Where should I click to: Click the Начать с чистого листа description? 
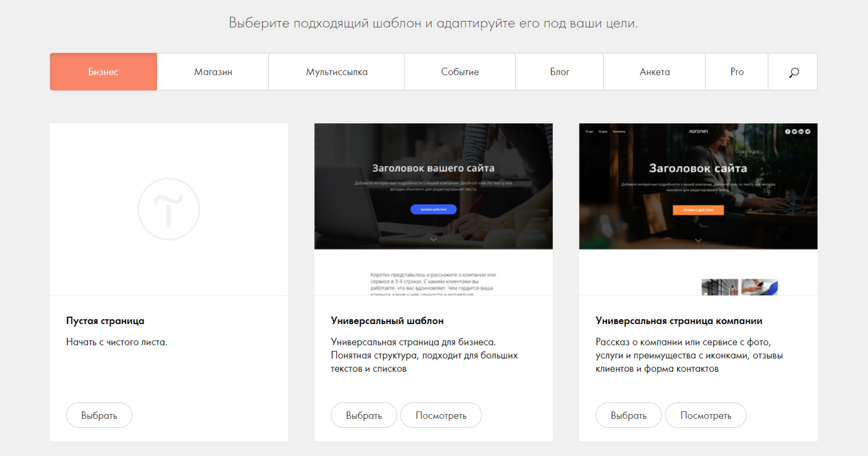[117, 342]
